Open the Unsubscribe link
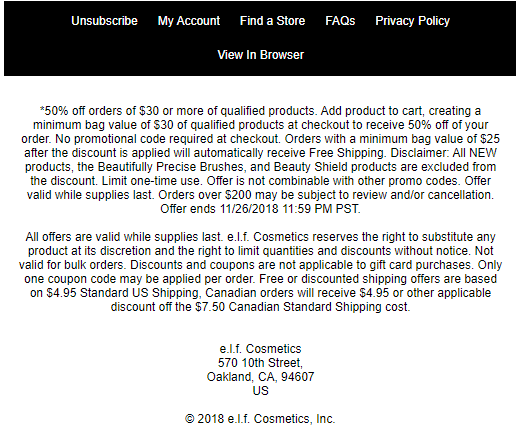The width and height of the screenshot is (525, 431). tap(104, 21)
